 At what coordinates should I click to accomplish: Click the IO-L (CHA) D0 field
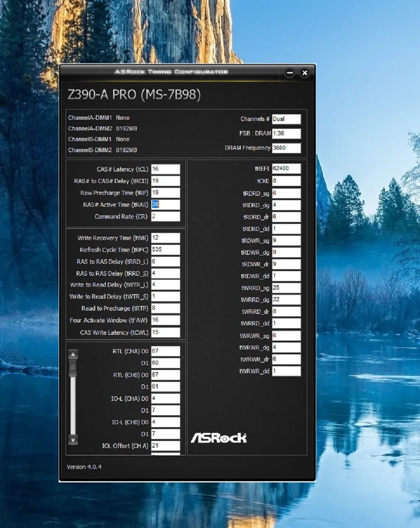point(166,398)
